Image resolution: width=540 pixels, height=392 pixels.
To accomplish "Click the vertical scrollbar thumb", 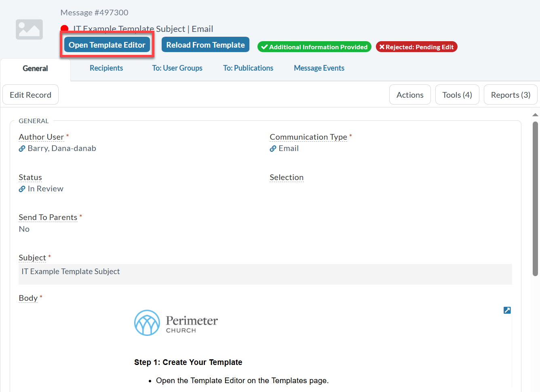I will (x=535, y=198).
